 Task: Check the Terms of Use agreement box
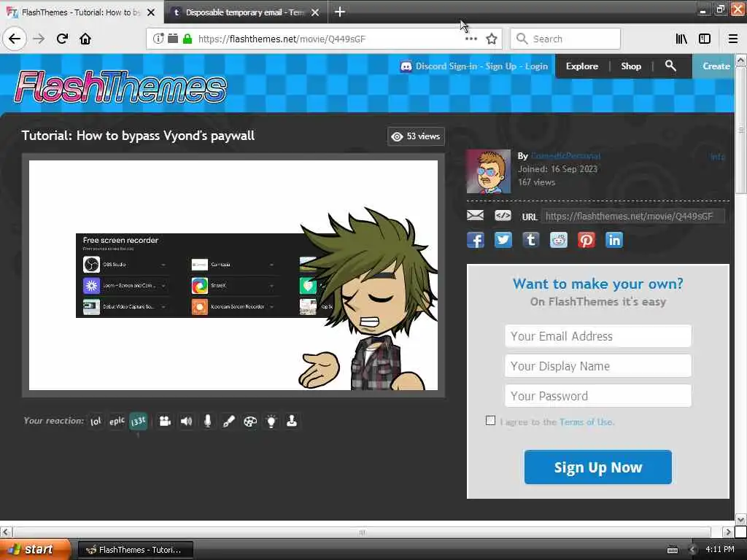[490, 421]
